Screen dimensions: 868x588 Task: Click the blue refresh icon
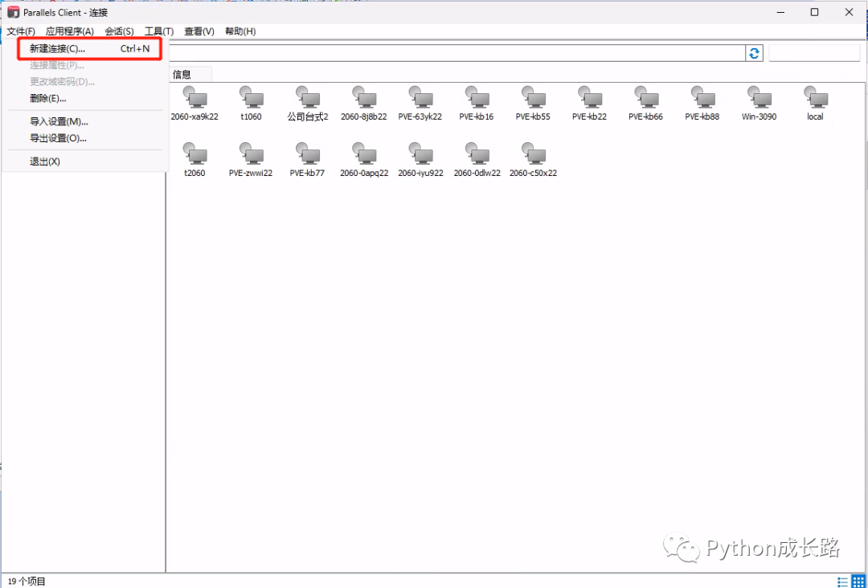754,53
